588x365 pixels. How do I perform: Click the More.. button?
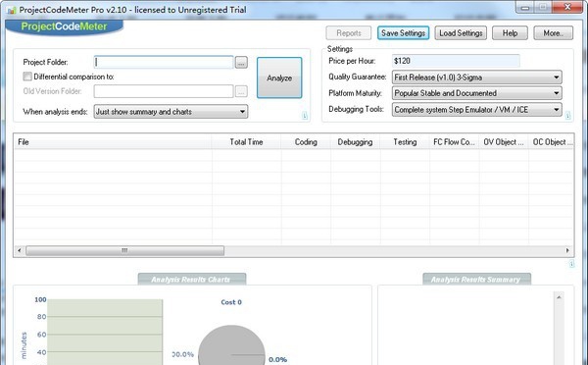point(553,33)
